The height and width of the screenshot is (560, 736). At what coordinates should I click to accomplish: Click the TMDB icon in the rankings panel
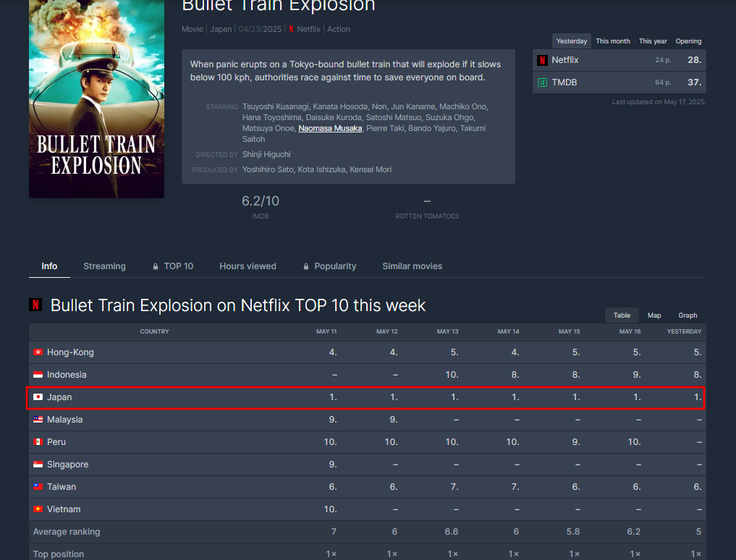(542, 83)
